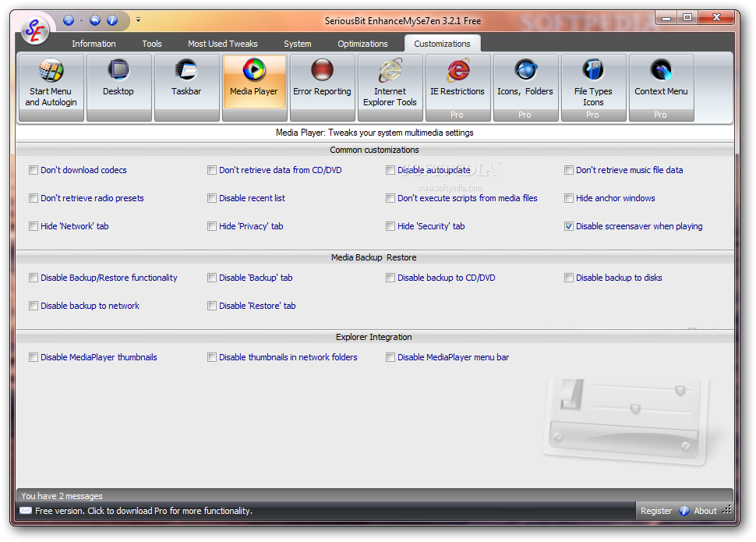
Task: Click the Media Player description text line
Action: coord(375,133)
